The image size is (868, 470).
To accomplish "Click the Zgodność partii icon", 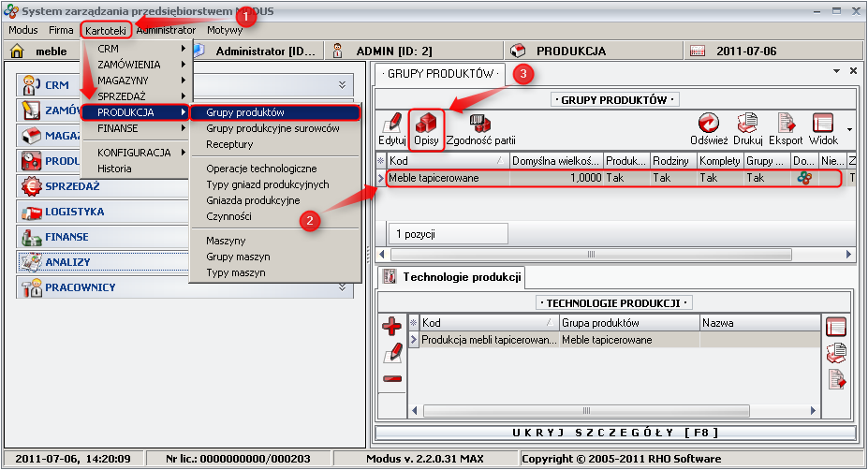I will click(x=479, y=128).
